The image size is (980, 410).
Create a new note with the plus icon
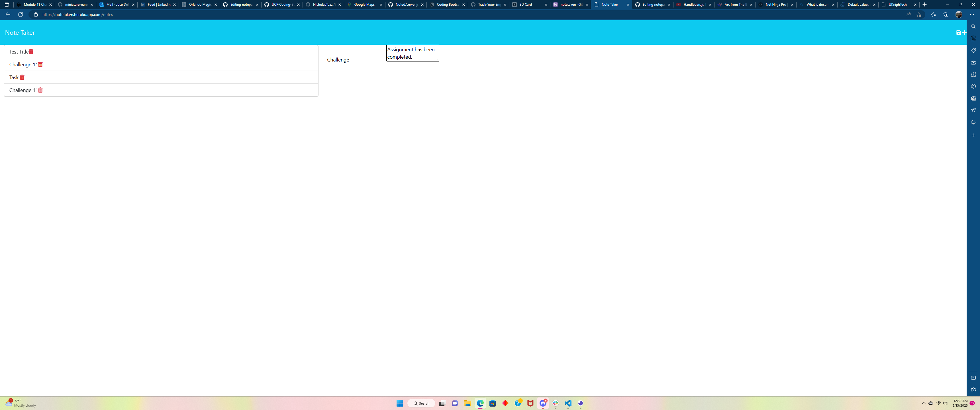point(964,33)
